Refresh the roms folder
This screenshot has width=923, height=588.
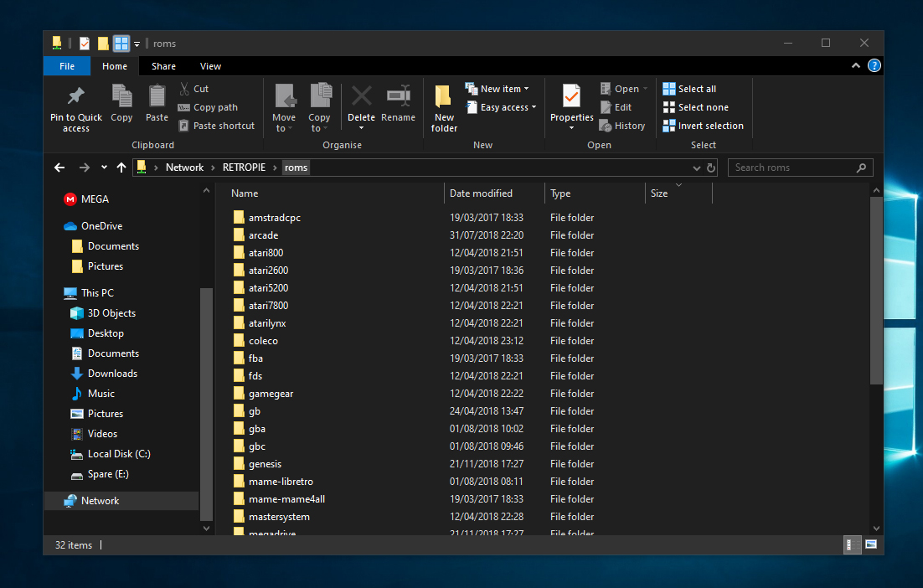pyautogui.click(x=711, y=168)
